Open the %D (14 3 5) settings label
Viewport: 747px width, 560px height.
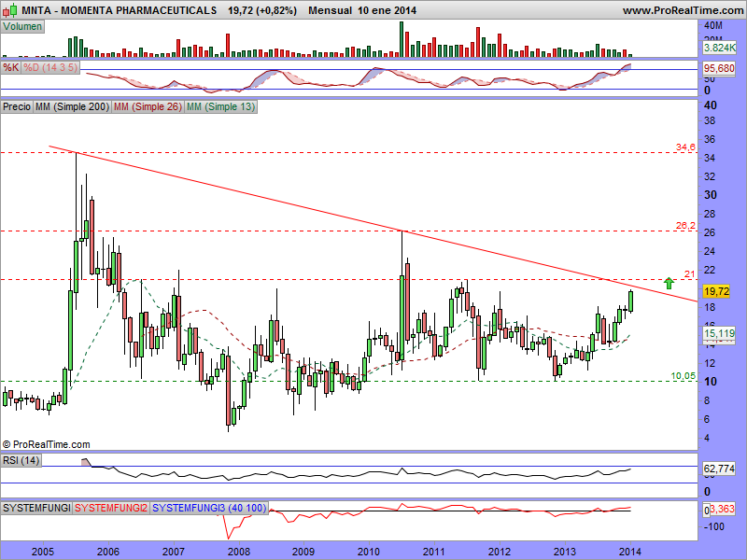coord(50,67)
